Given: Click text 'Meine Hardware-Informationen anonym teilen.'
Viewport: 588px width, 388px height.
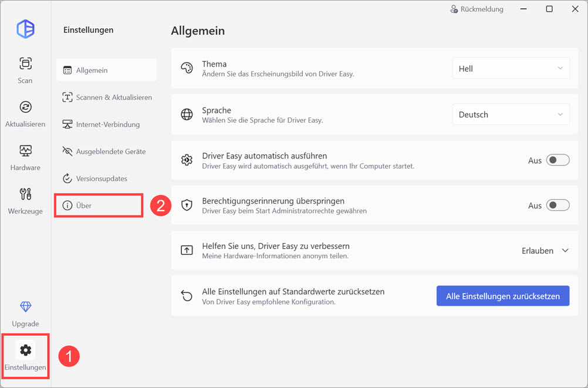Looking at the screenshot, I should [275, 256].
